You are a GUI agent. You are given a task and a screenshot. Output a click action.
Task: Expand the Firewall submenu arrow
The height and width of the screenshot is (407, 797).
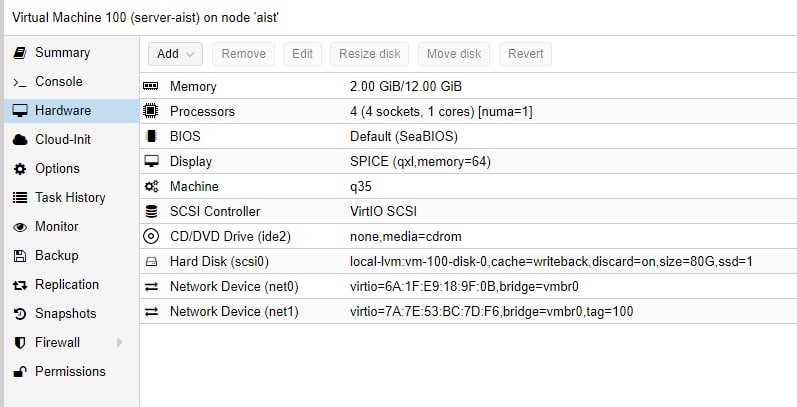click(x=119, y=342)
